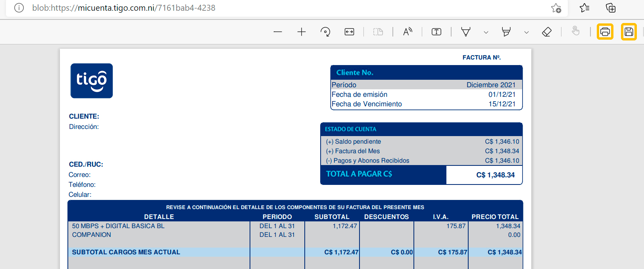Select the Saldo pendiente amount C$ 1,346.10

coord(502,142)
